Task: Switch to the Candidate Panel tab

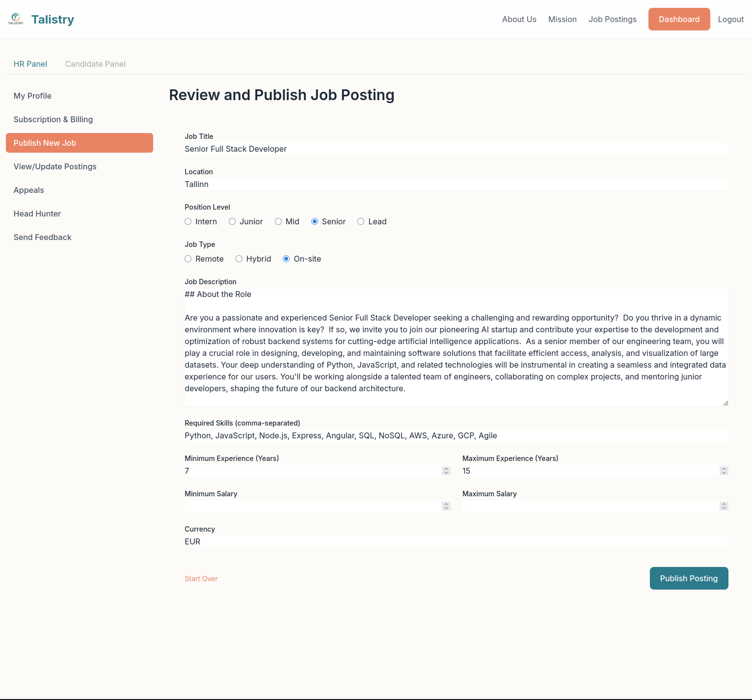Action: point(95,64)
